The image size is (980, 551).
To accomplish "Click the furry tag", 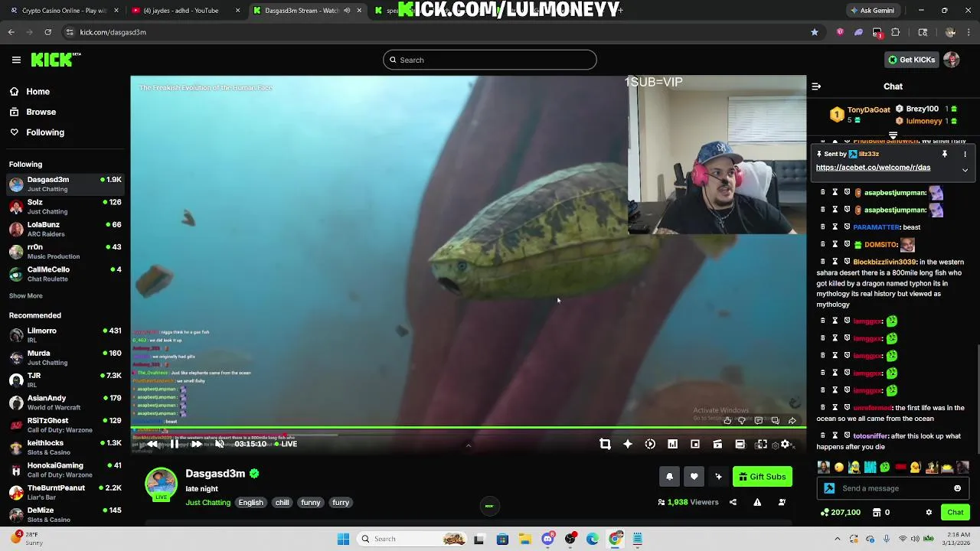I will pyautogui.click(x=341, y=503).
